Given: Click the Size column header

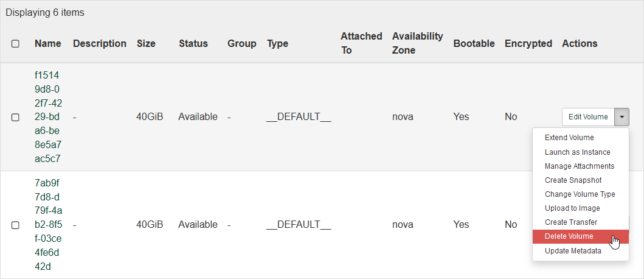Looking at the screenshot, I should pyautogui.click(x=145, y=44).
